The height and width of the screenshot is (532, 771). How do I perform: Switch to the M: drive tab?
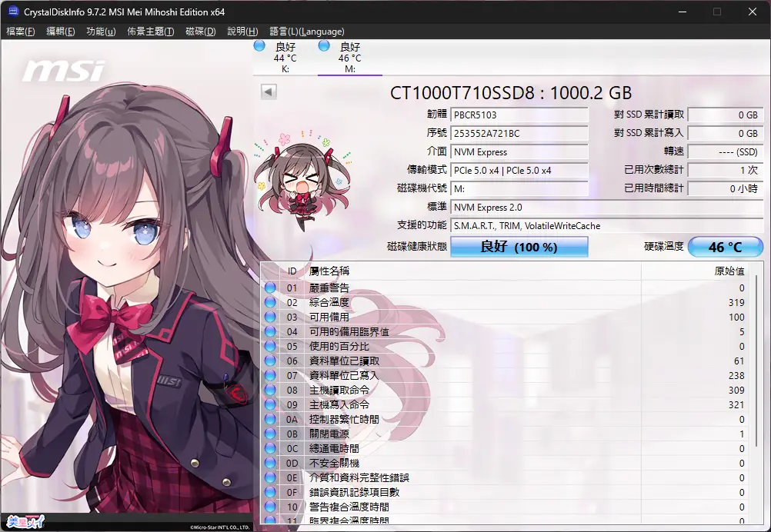(x=349, y=58)
